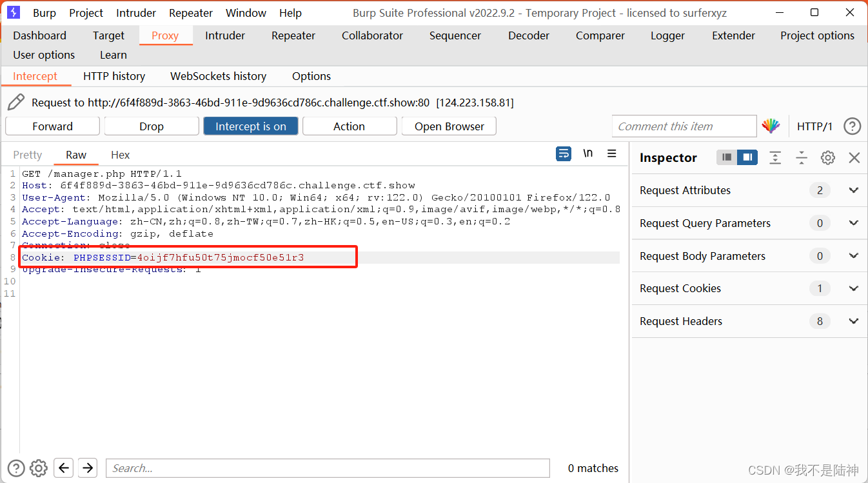The image size is (868, 483).
Task: Click the GET /manager.php request line
Action: [102, 173]
